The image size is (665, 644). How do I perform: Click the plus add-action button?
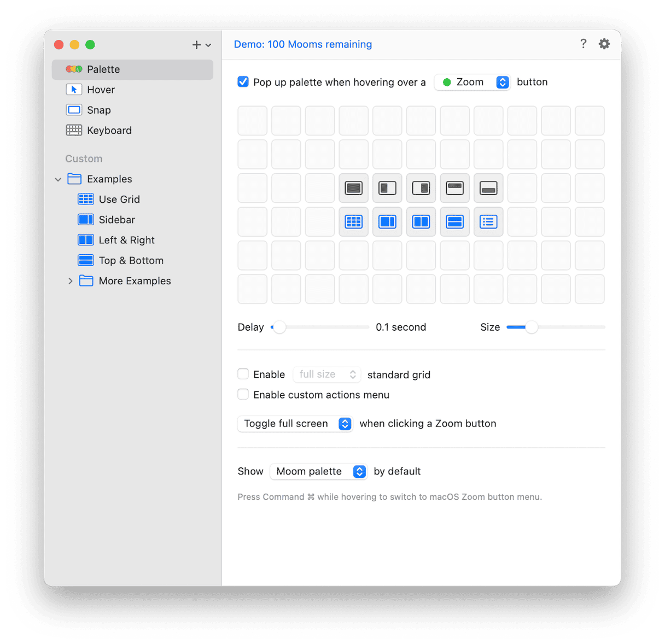coord(201,45)
